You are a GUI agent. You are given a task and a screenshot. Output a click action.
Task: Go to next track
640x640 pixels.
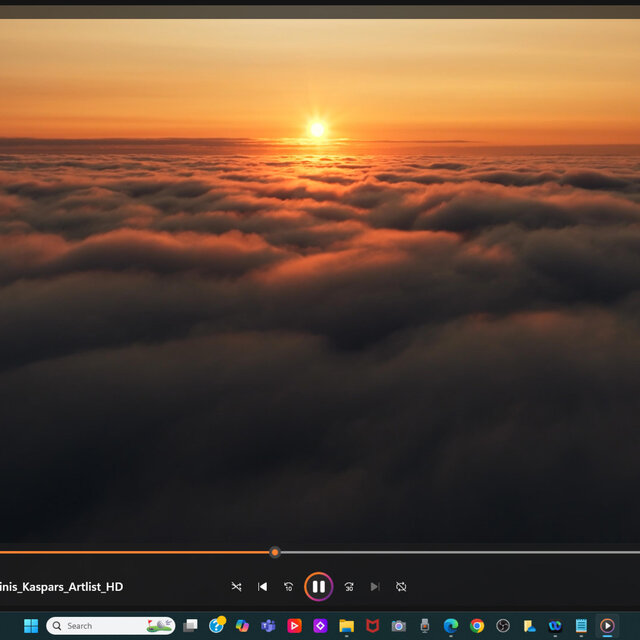coord(375,587)
